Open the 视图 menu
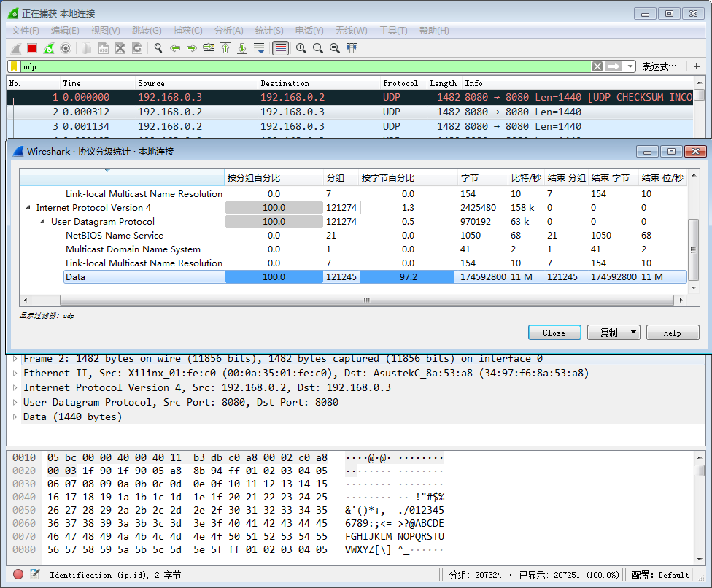 pyautogui.click(x=105, y=31)
